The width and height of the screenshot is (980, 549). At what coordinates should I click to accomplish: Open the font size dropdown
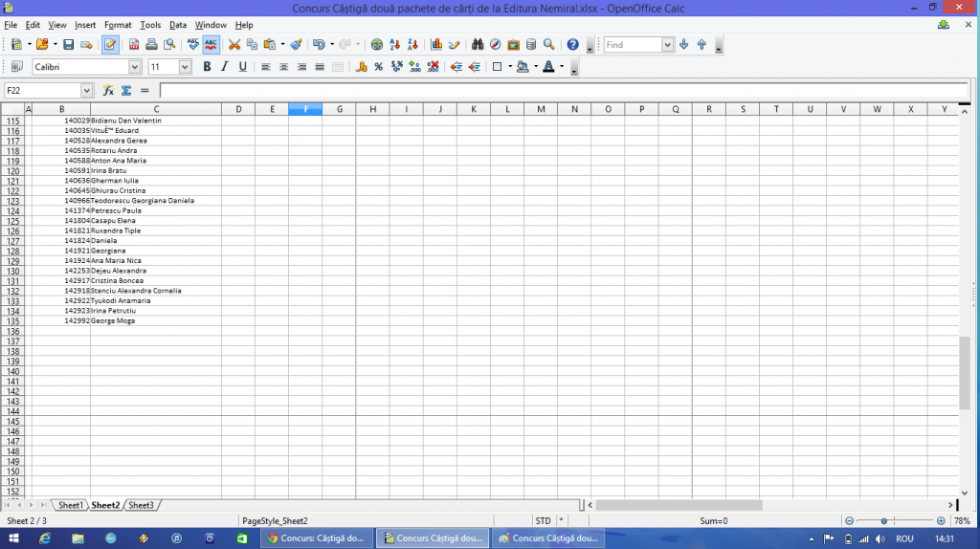click(185, 67)
